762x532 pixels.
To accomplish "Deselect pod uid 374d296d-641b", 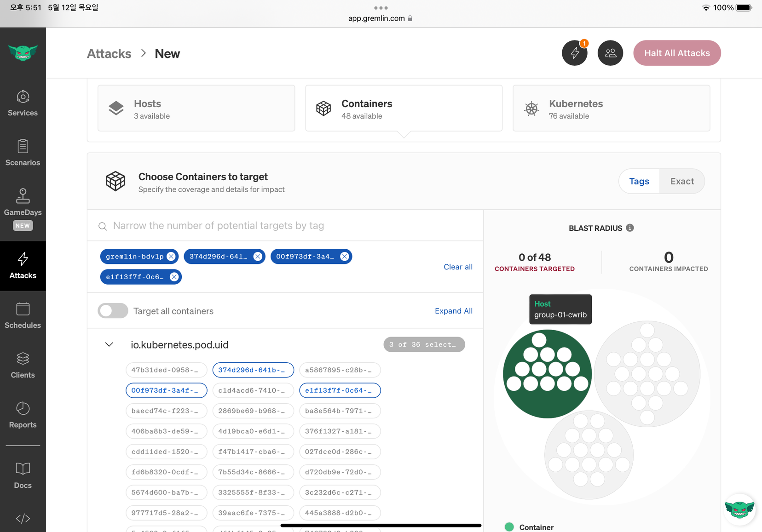I will coord(253,370).
